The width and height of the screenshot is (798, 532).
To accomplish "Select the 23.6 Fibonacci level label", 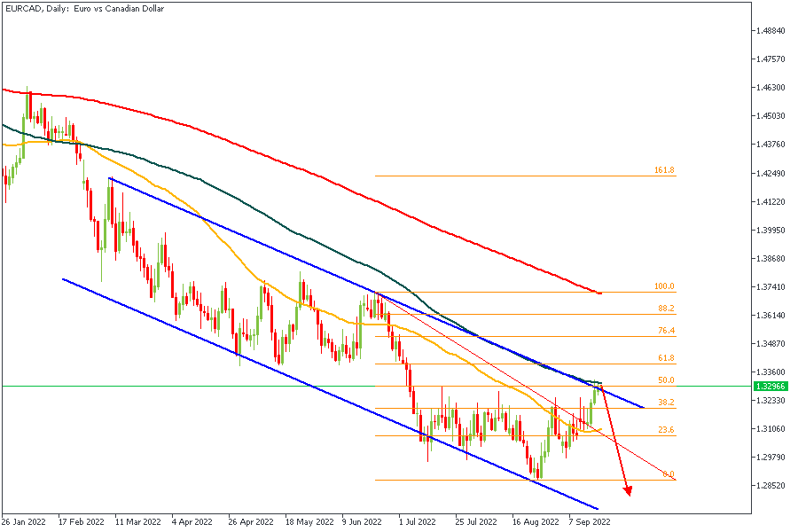I will click(665, 430).
